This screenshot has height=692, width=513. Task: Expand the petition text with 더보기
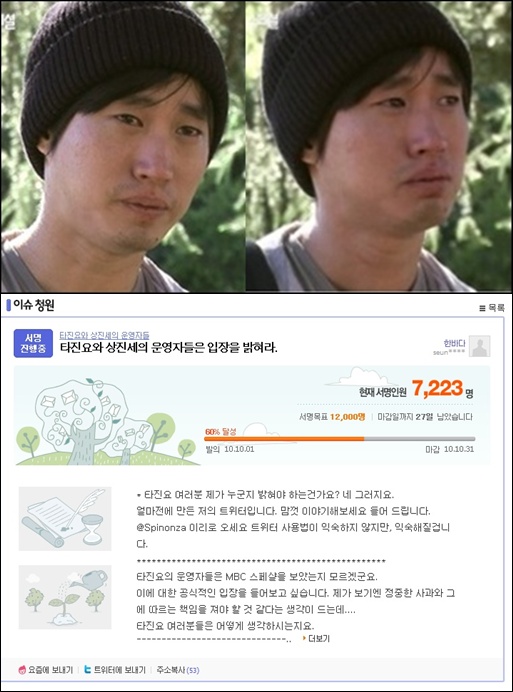point(316,638)
